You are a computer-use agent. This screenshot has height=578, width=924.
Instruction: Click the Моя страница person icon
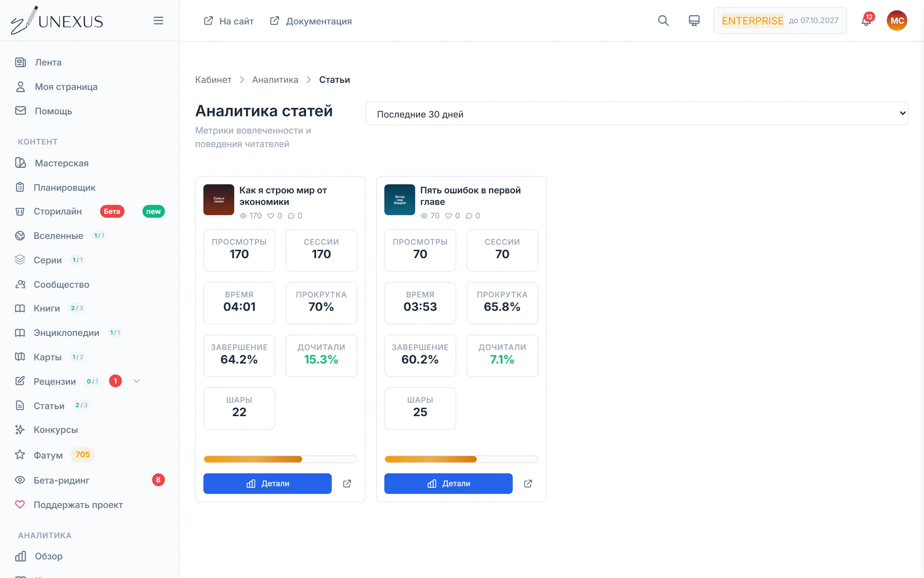coord(20,87)
